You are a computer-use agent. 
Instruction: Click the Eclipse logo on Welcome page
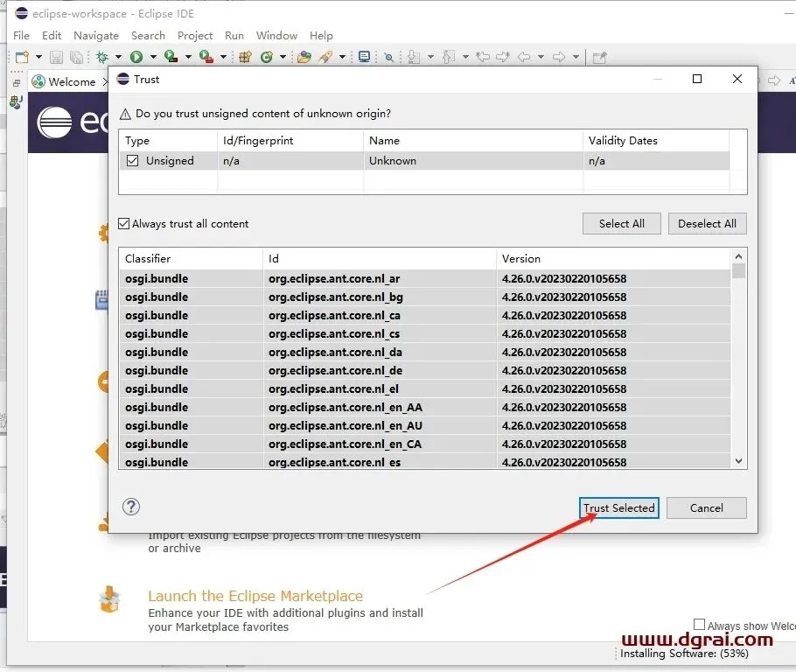[x=54, y=122]
